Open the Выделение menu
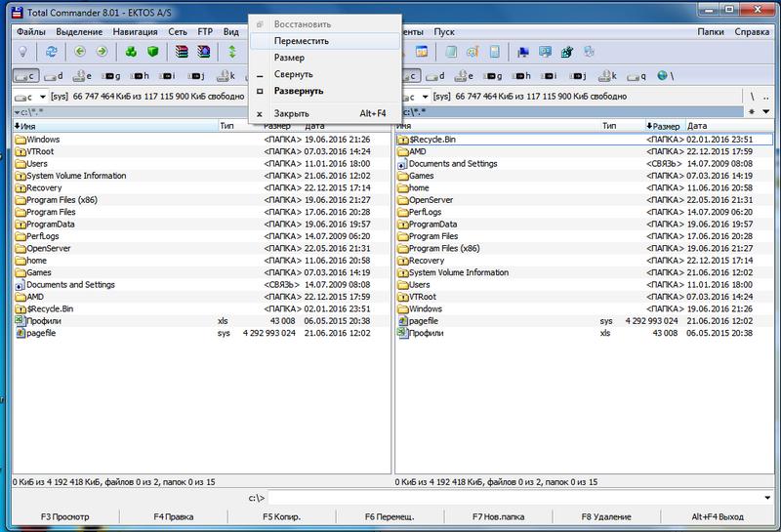This screenshot has height=532, width=781. [x=79, y=32]
